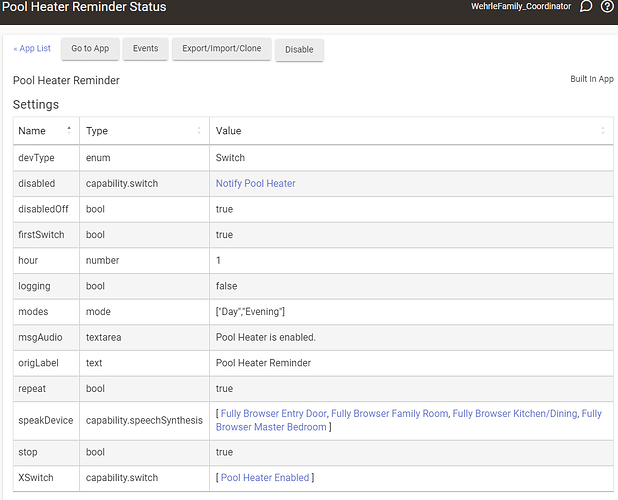Select the stop setting name
618x500 pixels.
tap(28, 452)
